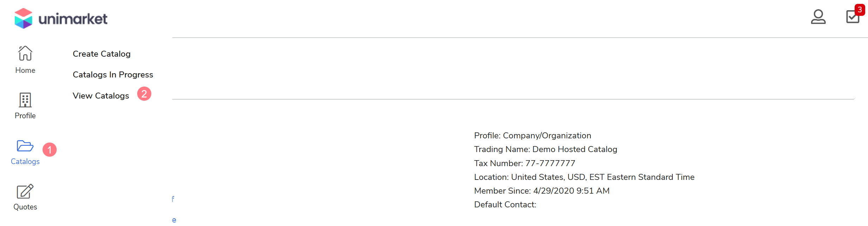The height and width of the screenshot is (226, 868).
Task: Open the Profile building icon
Action: tap(25, 100)
